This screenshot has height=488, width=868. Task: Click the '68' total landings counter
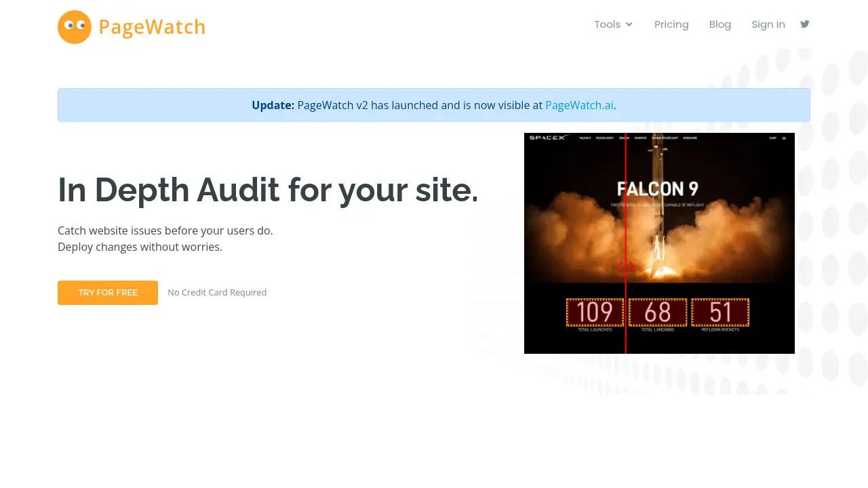point(658,312)
